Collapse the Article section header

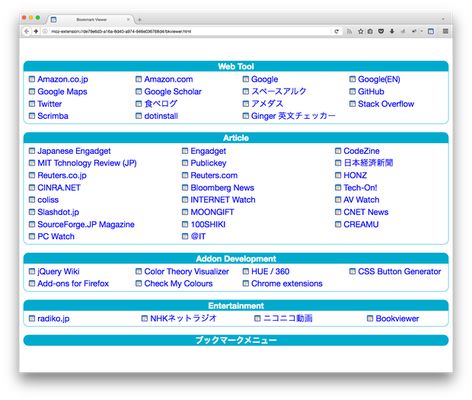pyautogui.click(x=236, y=138)
